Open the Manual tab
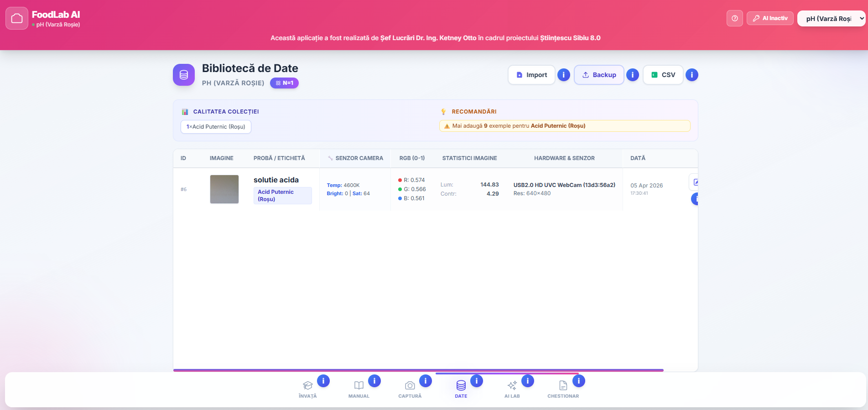868x410 pixels. coord(359,389)
